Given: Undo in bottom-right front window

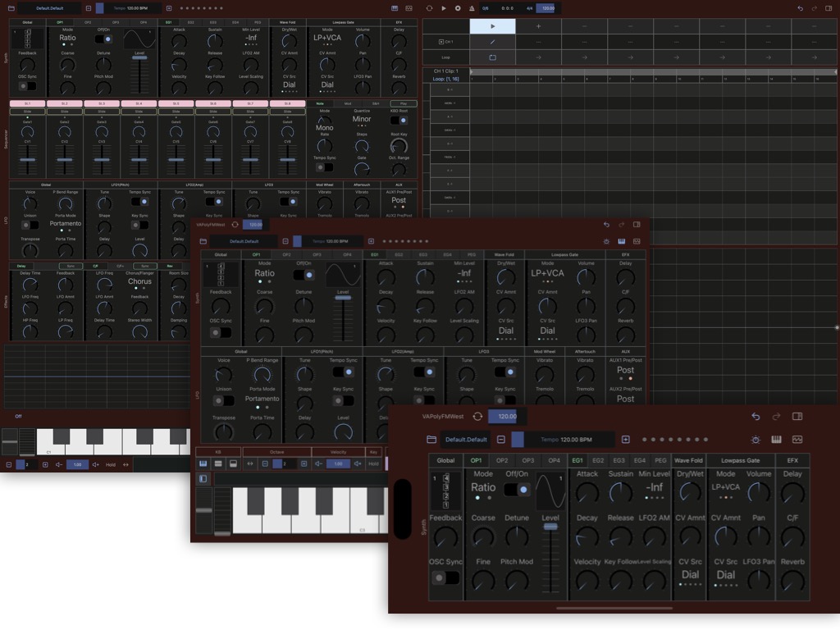Looking at the screenshot, I should (756, 416).
